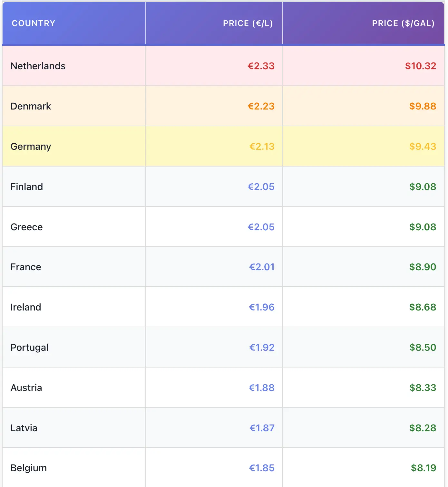Viewport: 448px width, 487px height.
Task: Select the Latvia row name
Action: click(24, 428)
